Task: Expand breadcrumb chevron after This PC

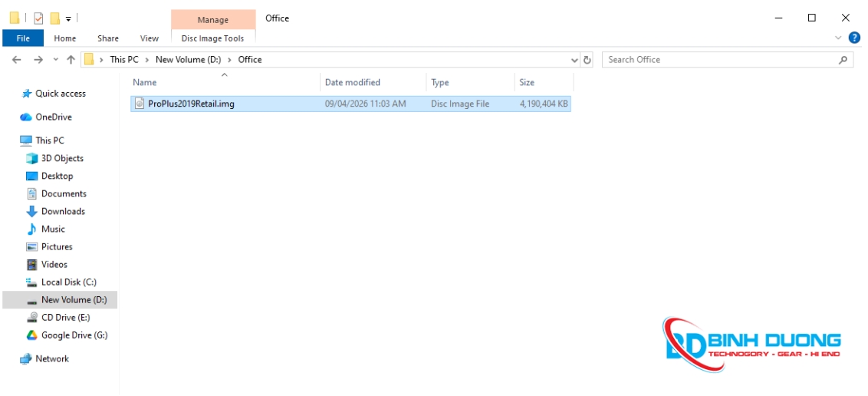Action: coord(147,60)
